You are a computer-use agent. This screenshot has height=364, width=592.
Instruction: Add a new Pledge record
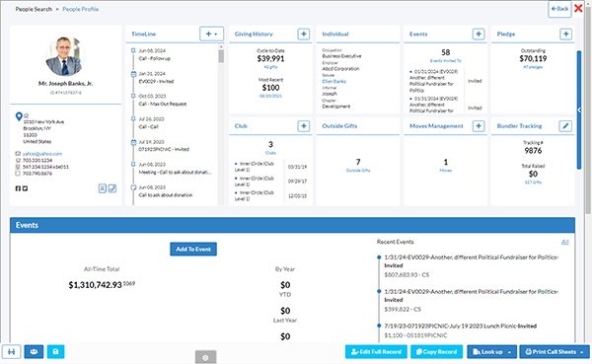565,34
